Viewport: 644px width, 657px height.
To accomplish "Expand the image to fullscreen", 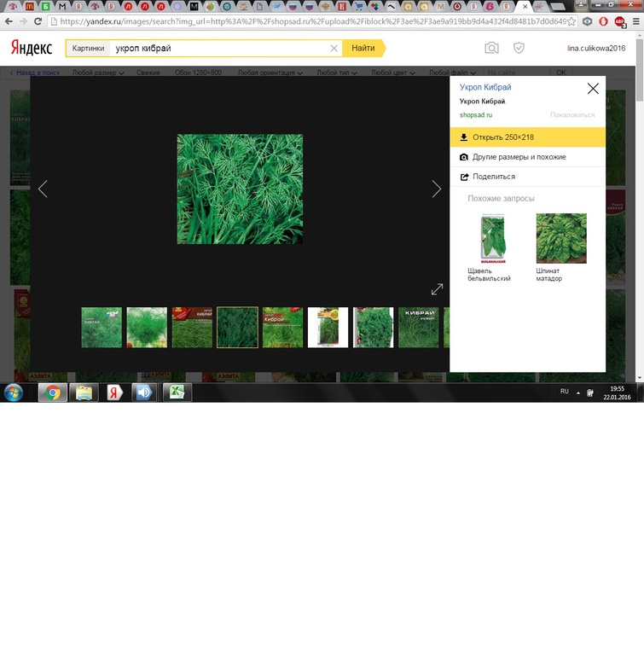I will click(437, 290).
